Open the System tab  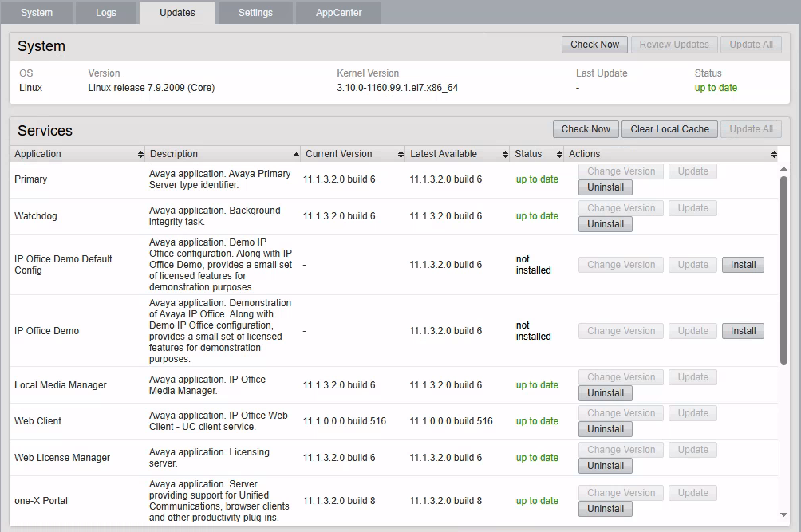pyautogui.click(x=37, y=12)
